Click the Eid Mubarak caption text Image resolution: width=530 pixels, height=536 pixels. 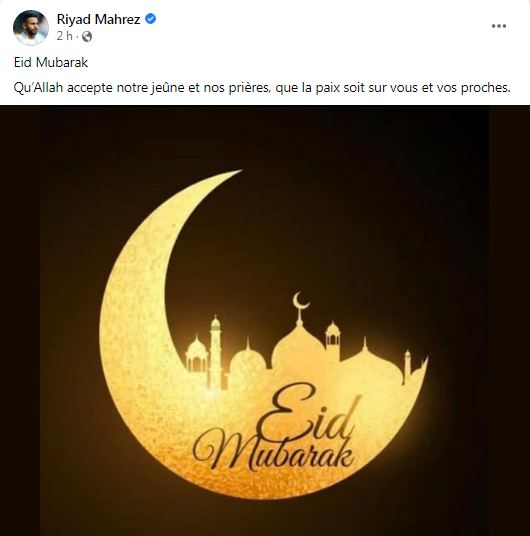click(x=51, y=62)
